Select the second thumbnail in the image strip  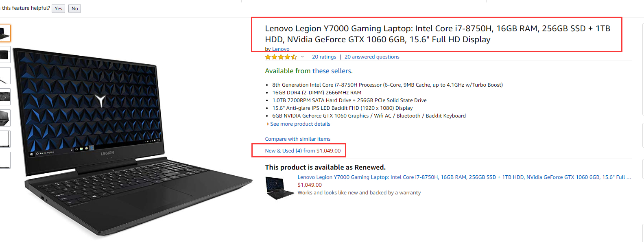point(5,55)
